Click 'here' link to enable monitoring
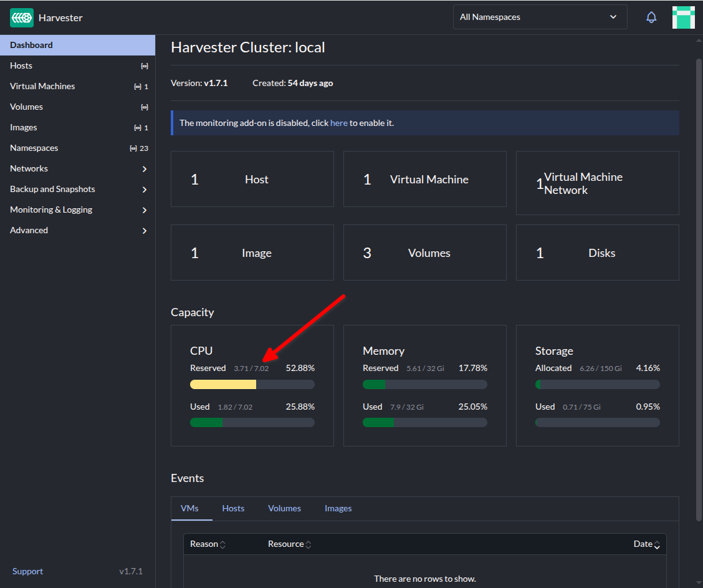This screenshot has height=588, width=703. coord(338,123)
